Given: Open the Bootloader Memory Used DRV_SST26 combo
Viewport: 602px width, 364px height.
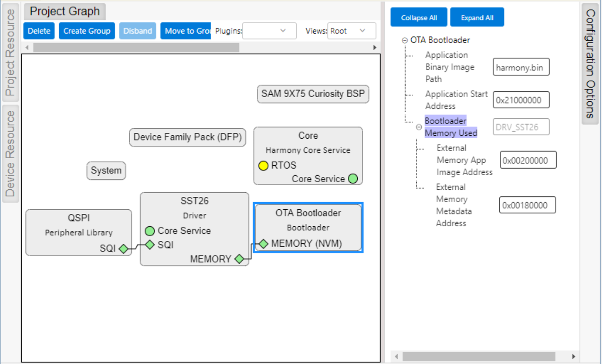Looking at the screenshot, I should 521,127.
